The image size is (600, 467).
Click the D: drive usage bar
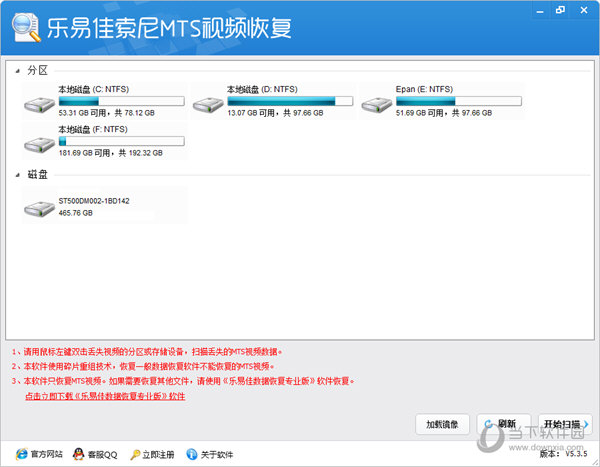coord(290,101)
